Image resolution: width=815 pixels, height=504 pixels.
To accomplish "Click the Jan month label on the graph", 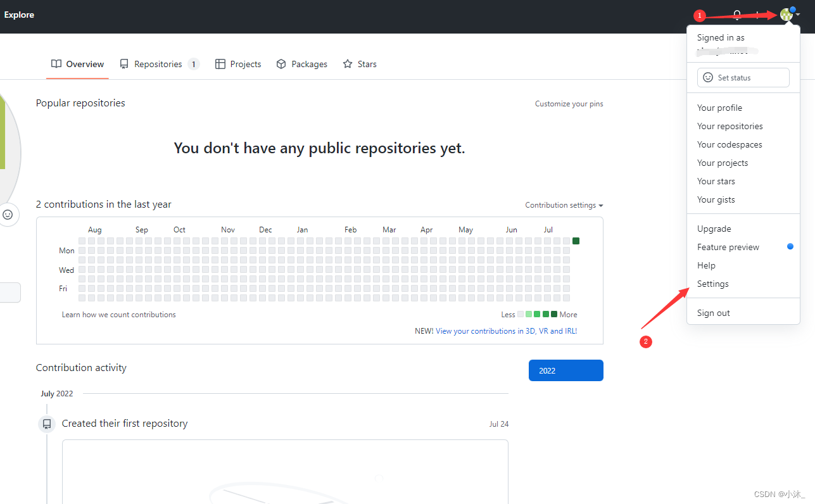I will [x=303, y=230].
